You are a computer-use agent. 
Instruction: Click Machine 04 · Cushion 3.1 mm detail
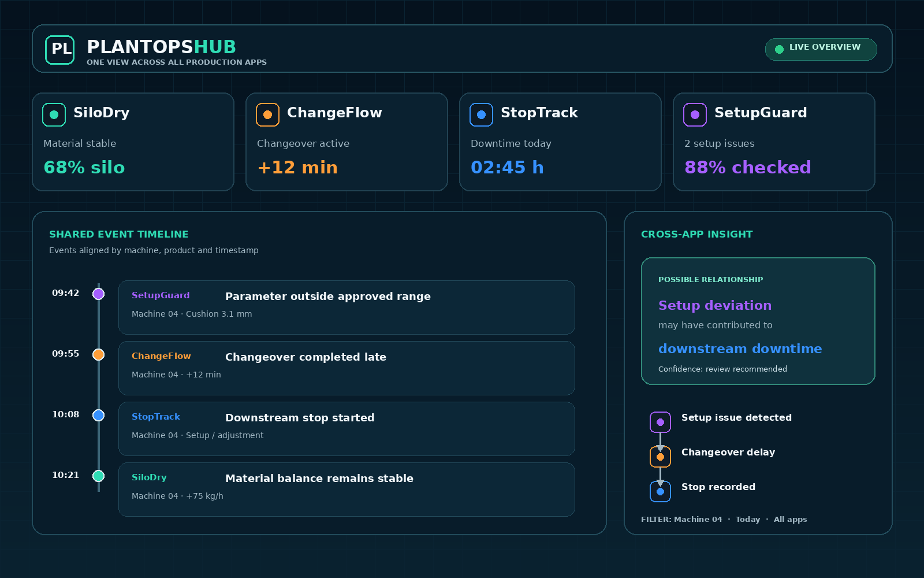pyautogui.click(x=192, y=314)
